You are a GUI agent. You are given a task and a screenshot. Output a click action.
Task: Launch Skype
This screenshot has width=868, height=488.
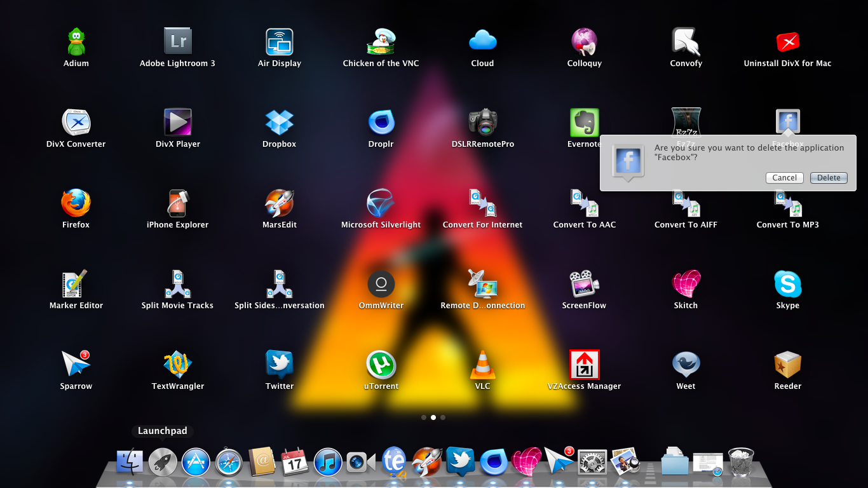pyautogui.click(x=788, y=284)
